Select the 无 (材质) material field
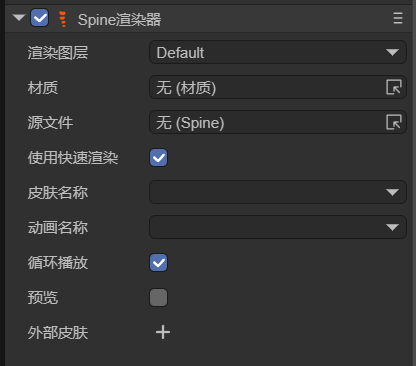This screenshot has height=366, width=416. click(278, 87)
